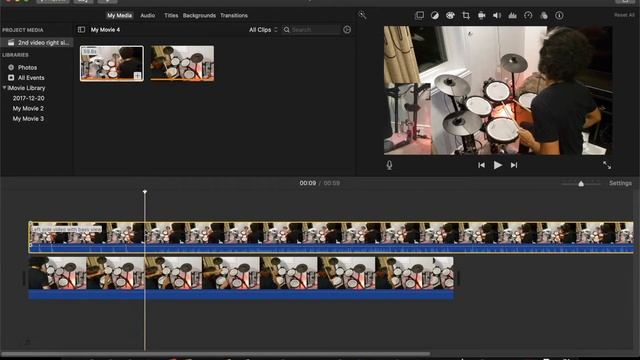
Task: Click the preview viewer image
Action: tap(498, 90)
